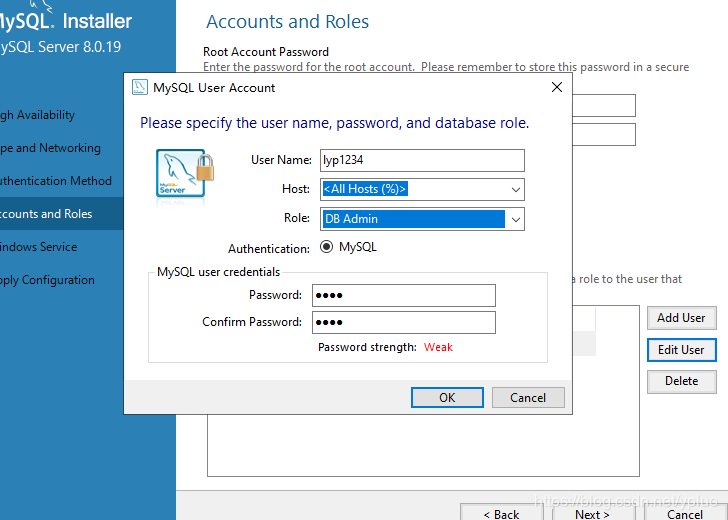Cancel the MySQL User Account dialog
728x520 pixels.
528,398
